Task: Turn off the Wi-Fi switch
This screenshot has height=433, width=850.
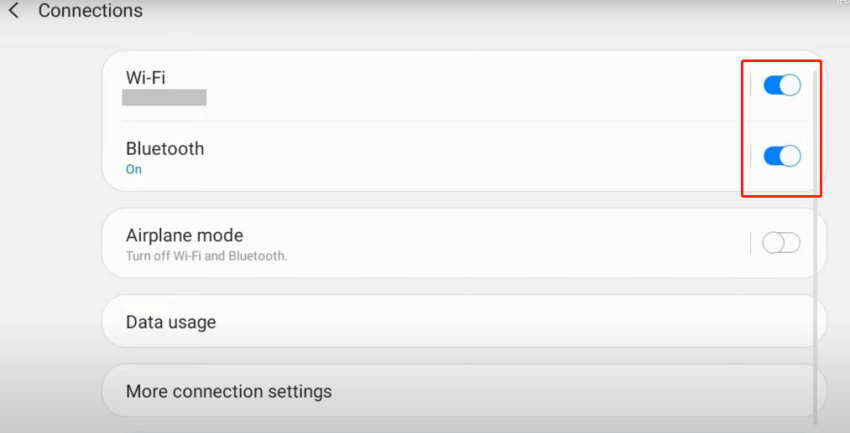Action: 782,86
